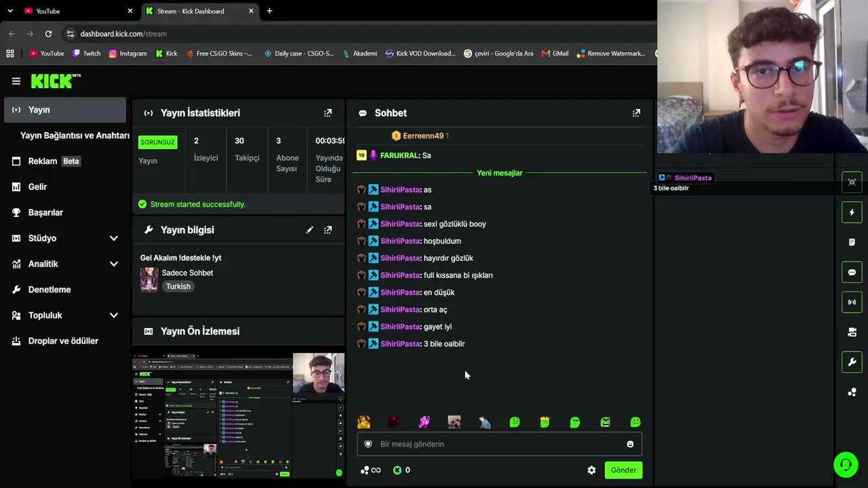Open the Twitch bookmark
The image size is (868, 488).
pyautogui.click(x=86, y=54)
